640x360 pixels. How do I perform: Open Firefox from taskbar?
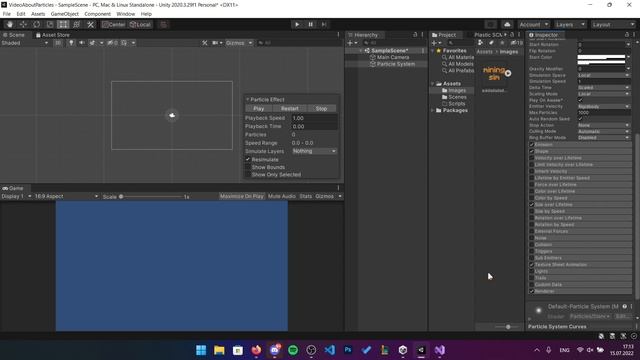[256, 350]
